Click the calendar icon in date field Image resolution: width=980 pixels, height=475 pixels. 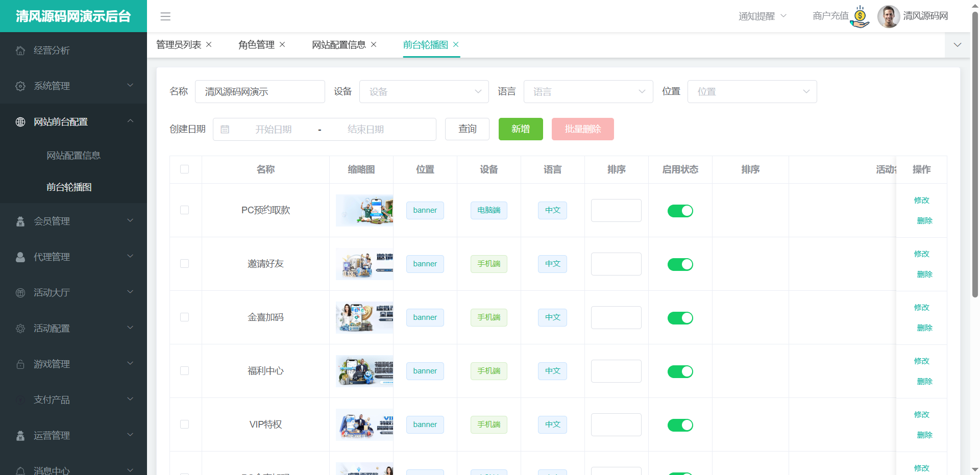coord(225,130)
